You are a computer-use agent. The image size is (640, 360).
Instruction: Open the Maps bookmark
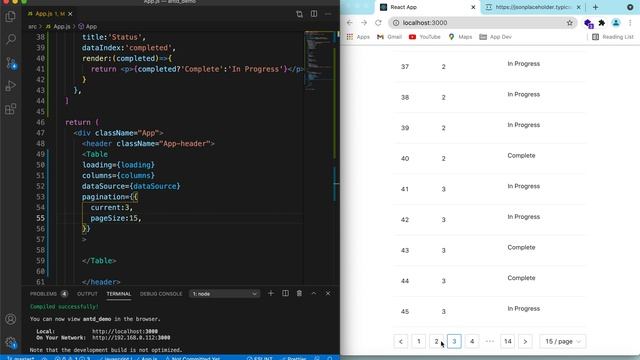(460, 37)
